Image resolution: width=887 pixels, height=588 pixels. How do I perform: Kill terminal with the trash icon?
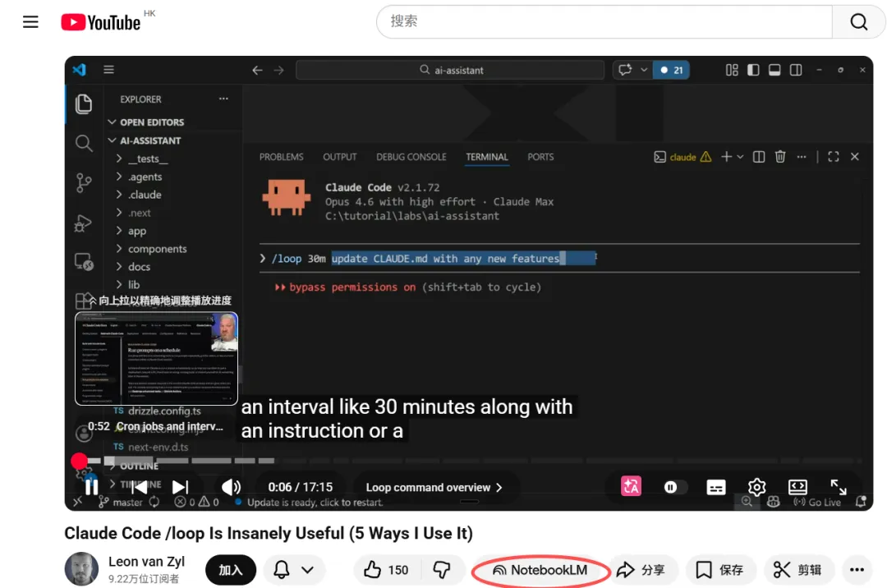pyautogui.click(x=780, y=157)
